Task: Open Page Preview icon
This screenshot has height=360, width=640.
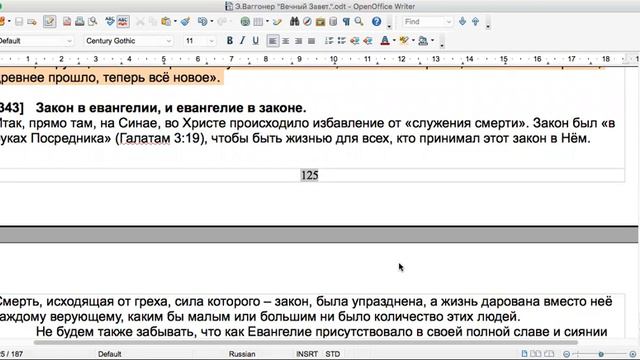Action: coord(93,22)
